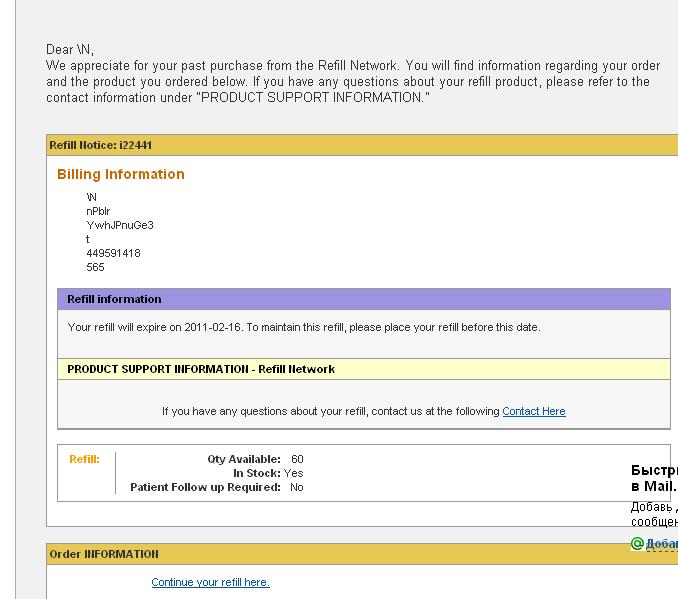Click the 'Dear \N,' greeting line
The image size is (678, 599).
tap(70, 49)
